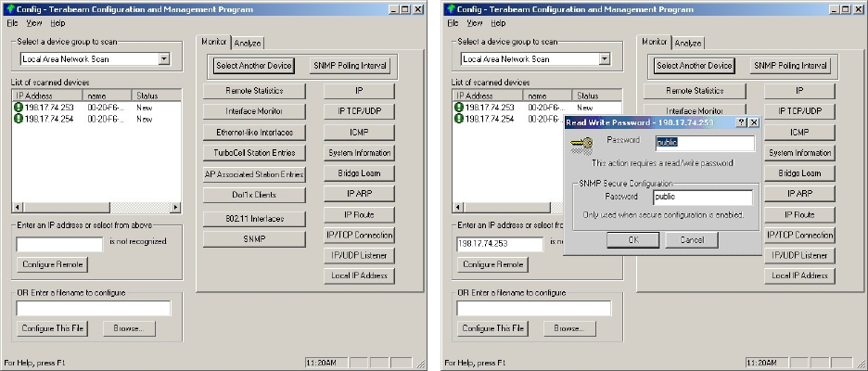Click IP/UDP Listener in the window without the dialog
Viewport: 868px width, 371px height.
[x=359, y=255]
